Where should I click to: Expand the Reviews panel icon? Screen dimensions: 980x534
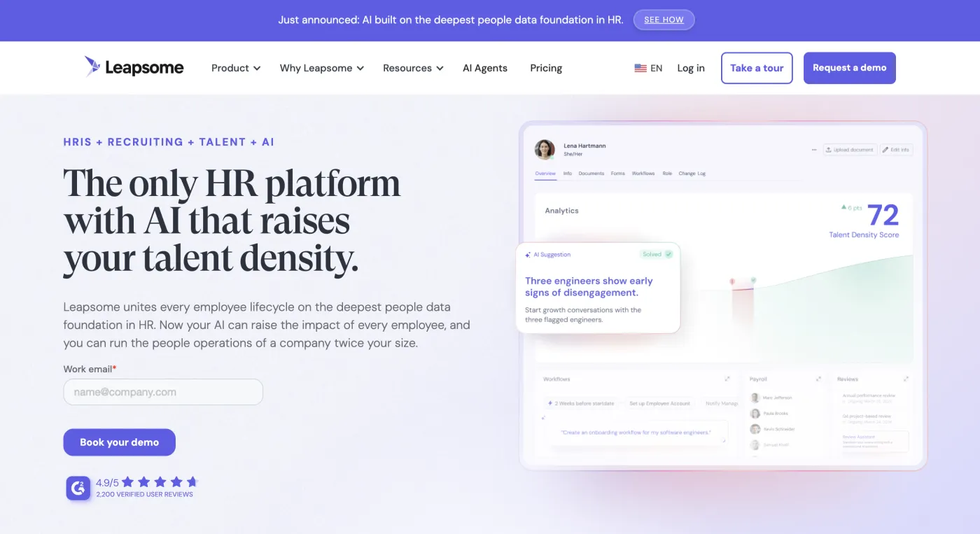[x=906, y=379]
